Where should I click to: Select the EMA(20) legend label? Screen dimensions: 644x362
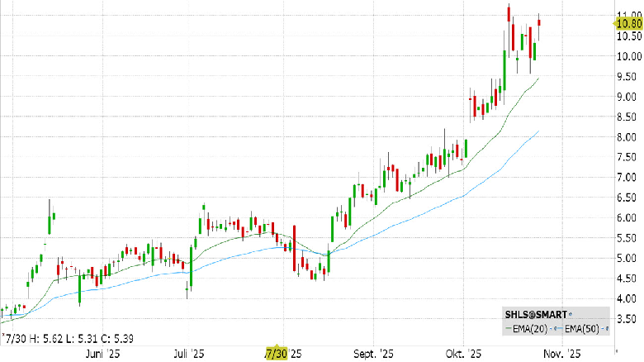530,329
